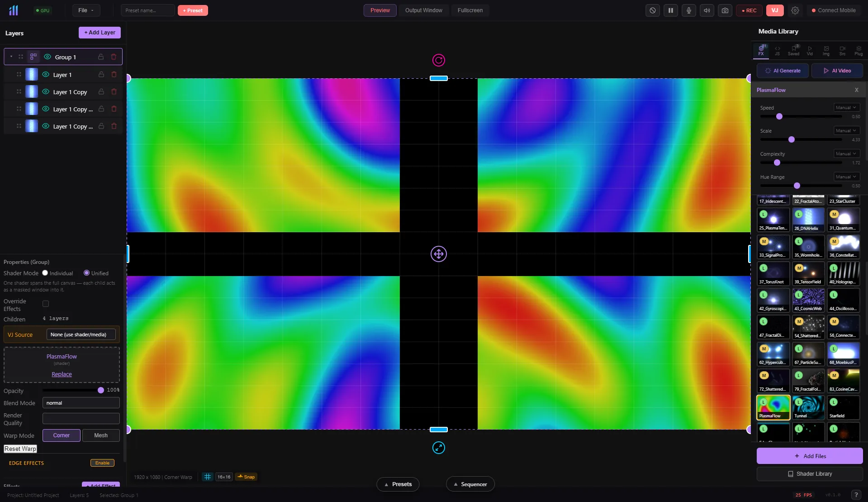868x502 pixels.
Task: Adjust the PlasmaFlow Speed slider
Action: [779, 117]
